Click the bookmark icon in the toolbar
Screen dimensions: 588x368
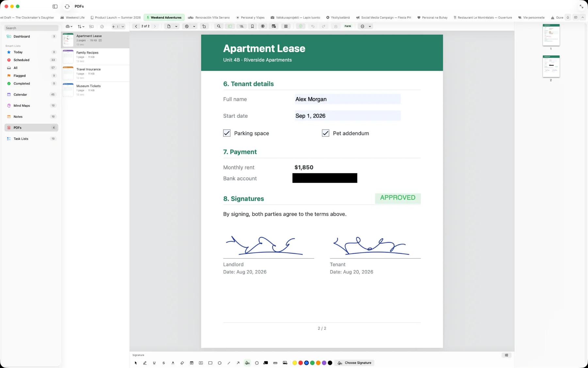(252, 26)
